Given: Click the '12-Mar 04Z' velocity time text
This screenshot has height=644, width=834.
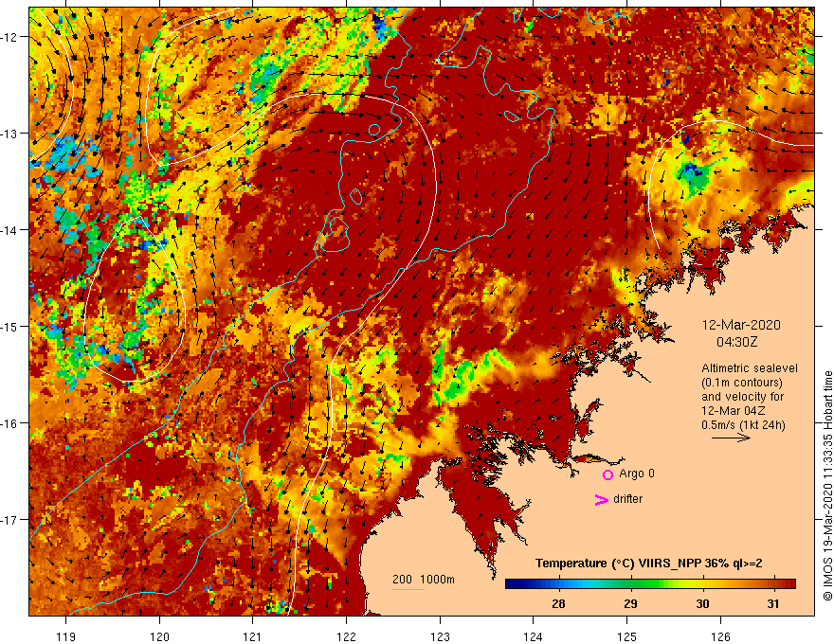Looking at the screenshot, I should [x=734, y=411].
